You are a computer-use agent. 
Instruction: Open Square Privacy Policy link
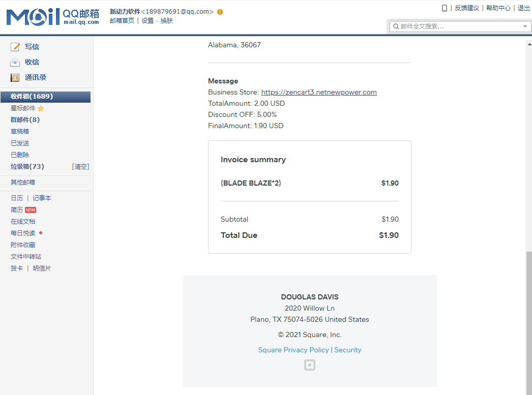(x=293, y=350)
